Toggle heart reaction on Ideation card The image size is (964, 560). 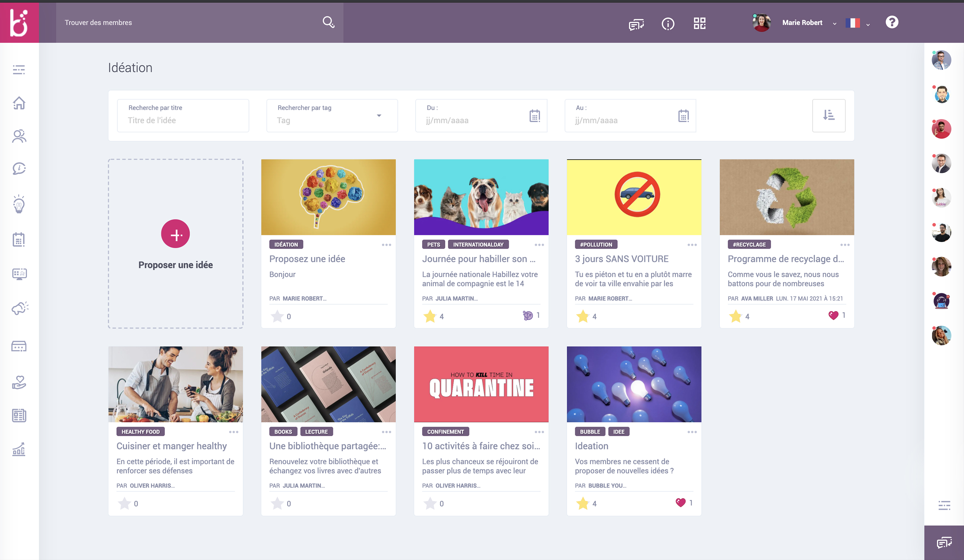click(681, 503)
